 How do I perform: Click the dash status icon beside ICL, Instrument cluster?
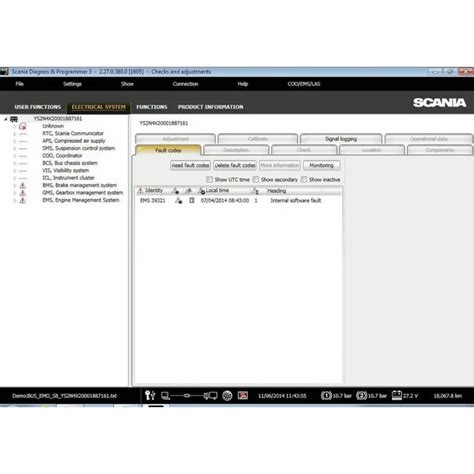[x=23, y=178]
